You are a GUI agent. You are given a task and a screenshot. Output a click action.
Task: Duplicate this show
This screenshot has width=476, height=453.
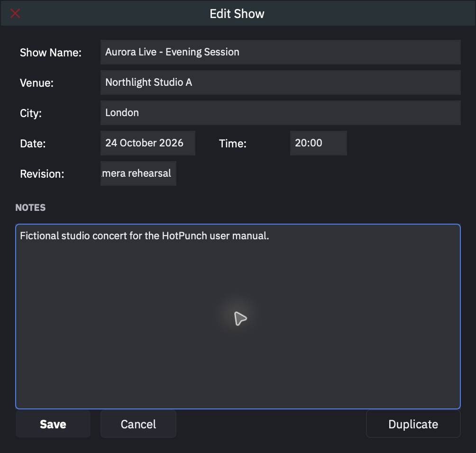[413, 424]
